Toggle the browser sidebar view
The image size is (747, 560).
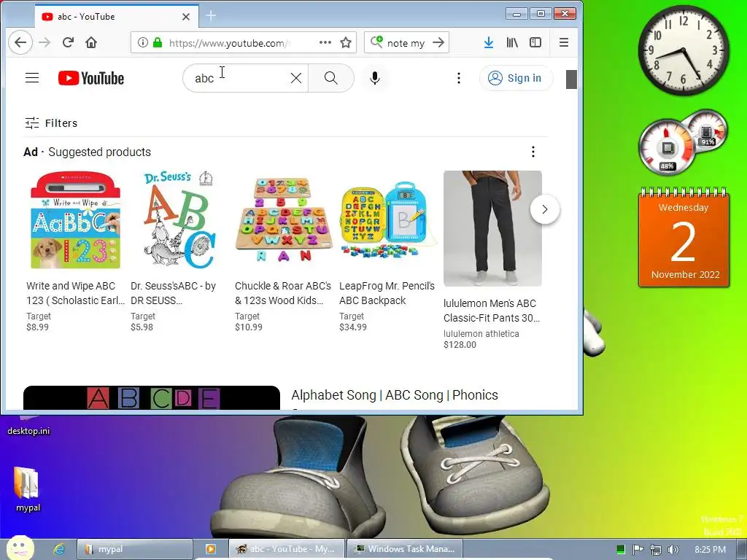tap(535, 42)
